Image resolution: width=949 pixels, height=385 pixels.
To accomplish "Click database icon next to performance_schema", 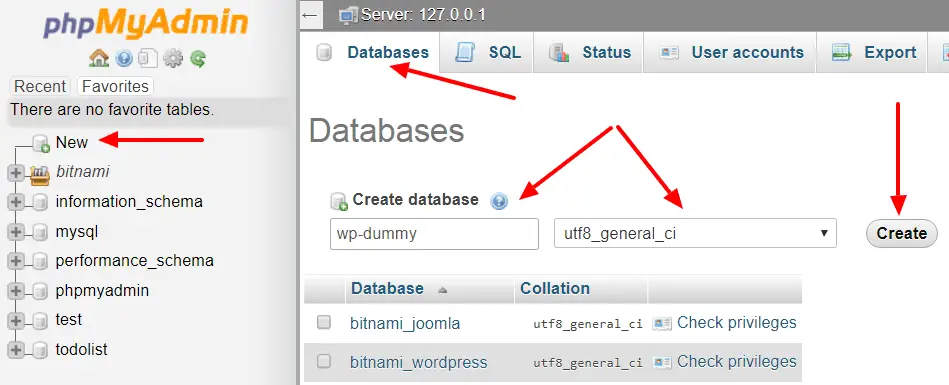I will (x=40, y=262).
